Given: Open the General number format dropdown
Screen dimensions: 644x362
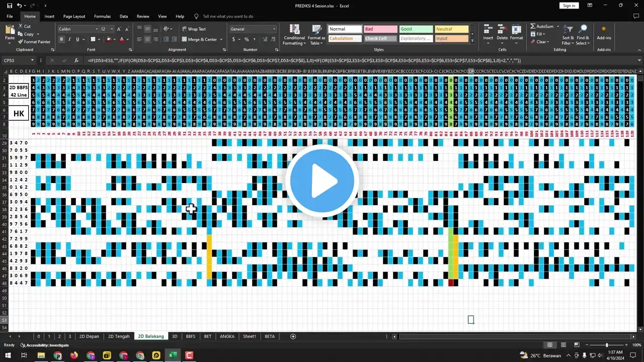Looking at the screenshot, I should point(274,29).
